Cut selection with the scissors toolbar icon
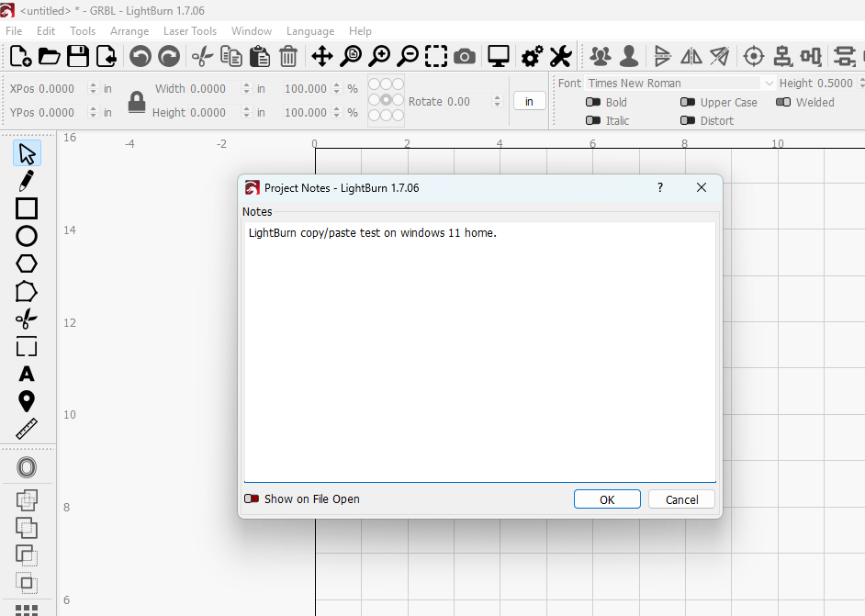The width and height of the screenshot is (865, 616). point(202,56)
